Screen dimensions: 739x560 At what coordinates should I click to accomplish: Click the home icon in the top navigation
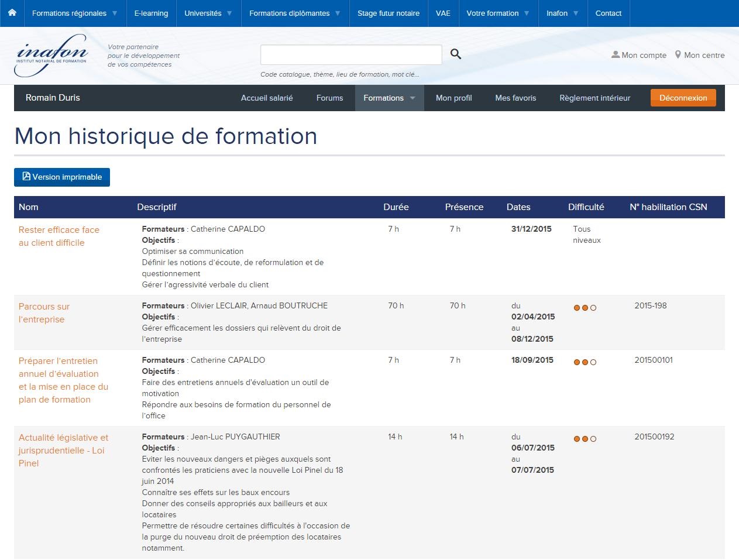(12, 13)
